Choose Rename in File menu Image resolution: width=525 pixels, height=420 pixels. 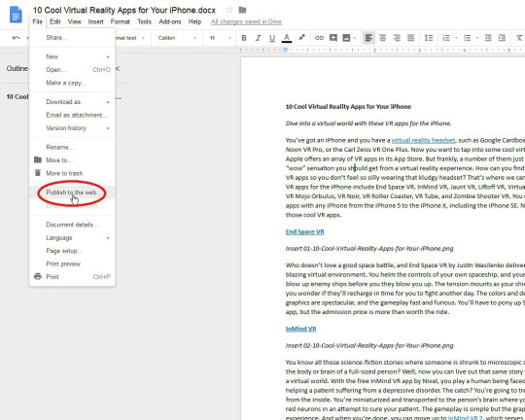(x=72, y=147)
